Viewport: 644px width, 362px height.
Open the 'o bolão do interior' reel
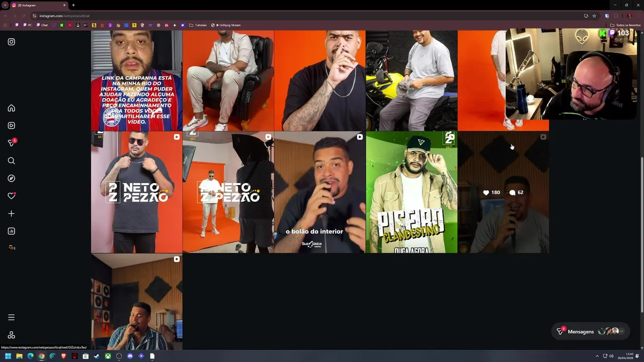pyautogui.click(x=319, y=192)
